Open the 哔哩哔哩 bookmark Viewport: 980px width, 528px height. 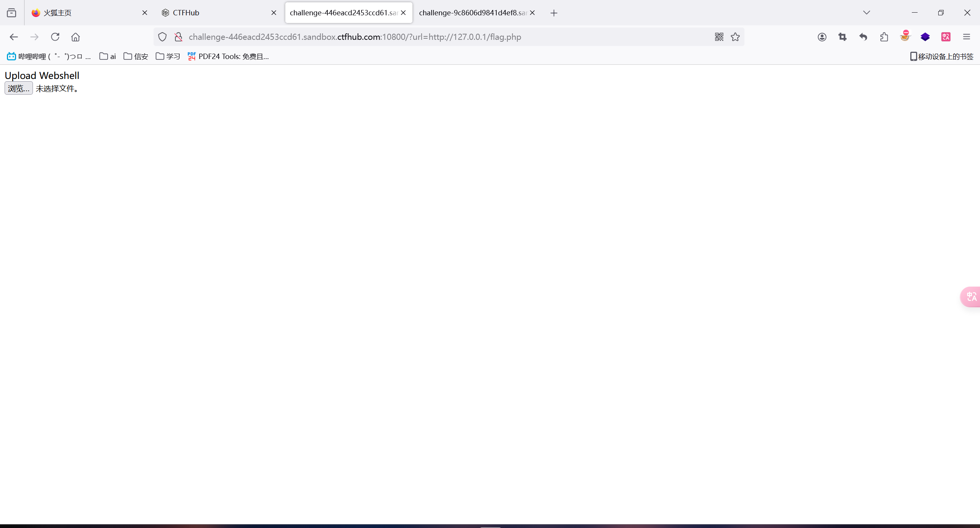tap(49, 56)
